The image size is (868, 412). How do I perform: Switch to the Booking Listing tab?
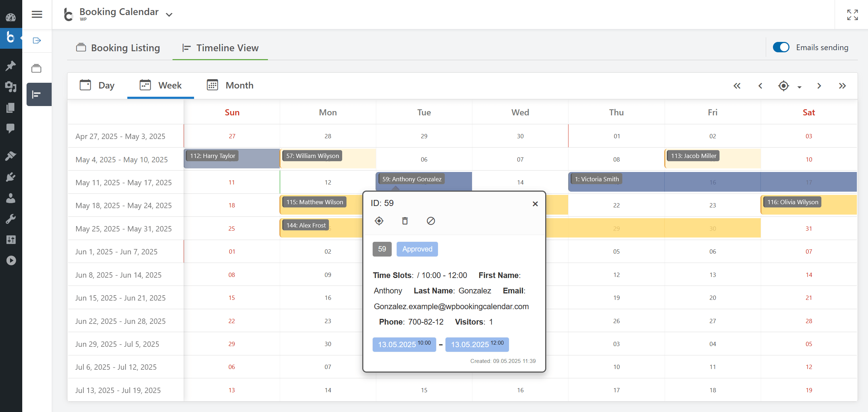[118, 48]
